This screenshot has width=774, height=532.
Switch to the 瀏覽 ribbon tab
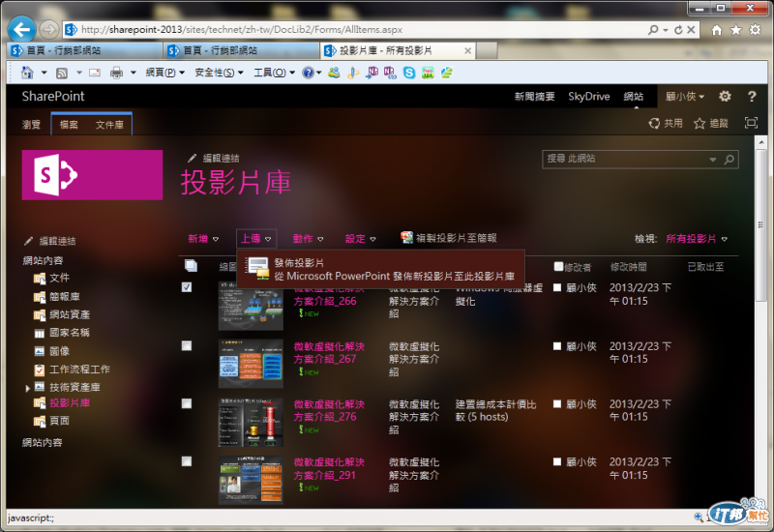[x=31, y=125]
